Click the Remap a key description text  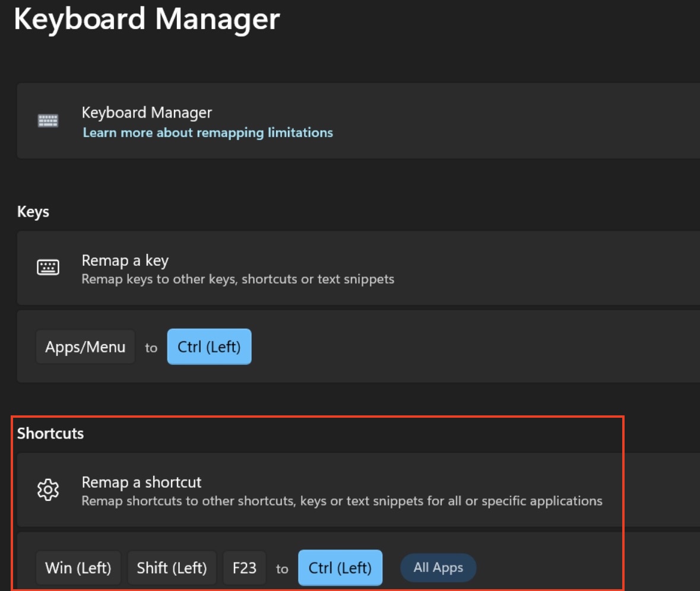point(237,279)
